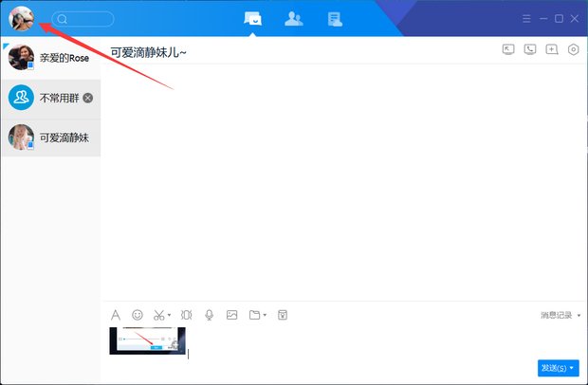Image resolution: width=588 pixels, height=385 pixels.
Task: Minimize the chat window
Action: [x=543, y=19]
